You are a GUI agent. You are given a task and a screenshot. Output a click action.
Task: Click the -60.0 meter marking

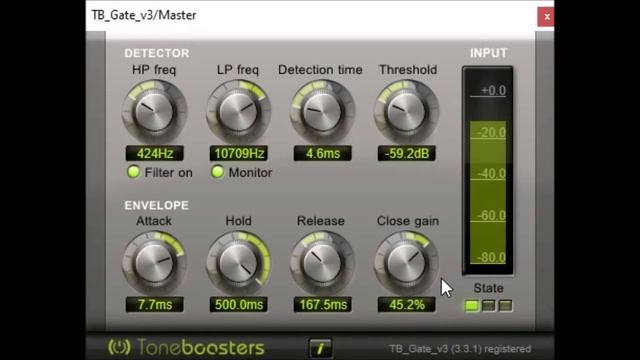(x=491, y=215)
